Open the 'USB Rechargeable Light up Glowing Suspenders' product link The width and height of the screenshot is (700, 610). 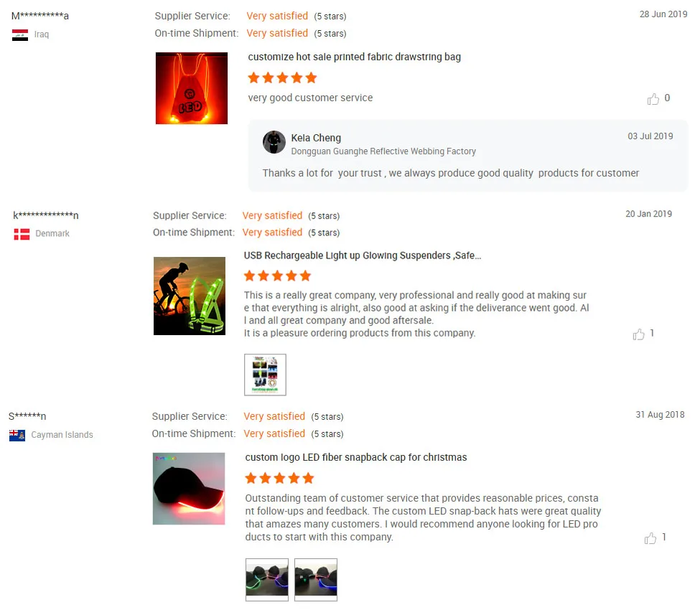click(x=363, y=255)
